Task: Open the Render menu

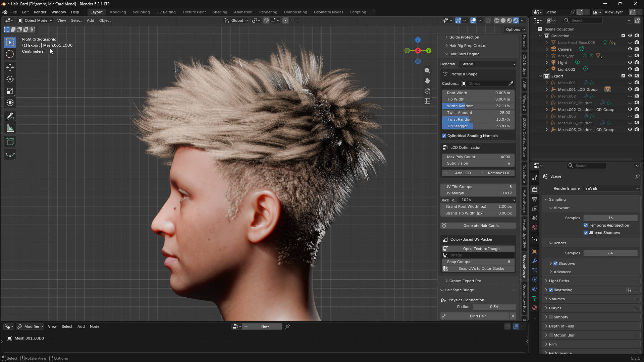Action: [40, 12]
